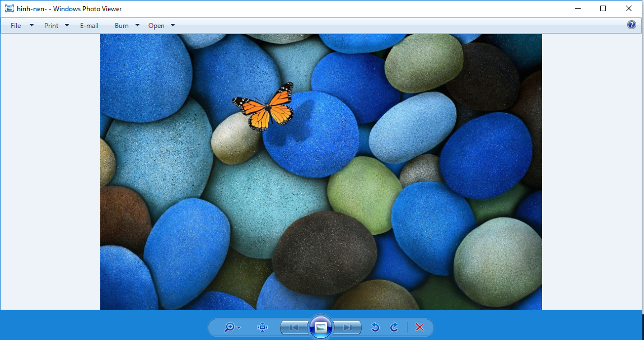Go to the next photo
Screen dimensions: 644x340
[347, 327]
